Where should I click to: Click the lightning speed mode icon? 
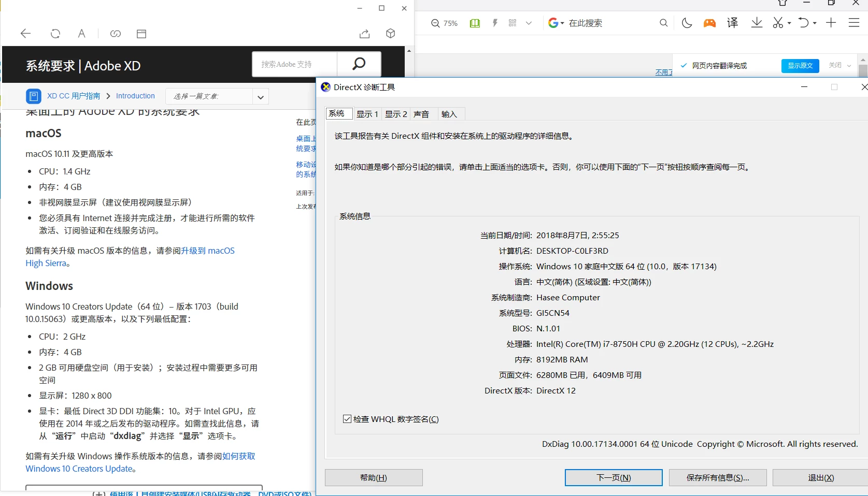click(x=495, y=23)
